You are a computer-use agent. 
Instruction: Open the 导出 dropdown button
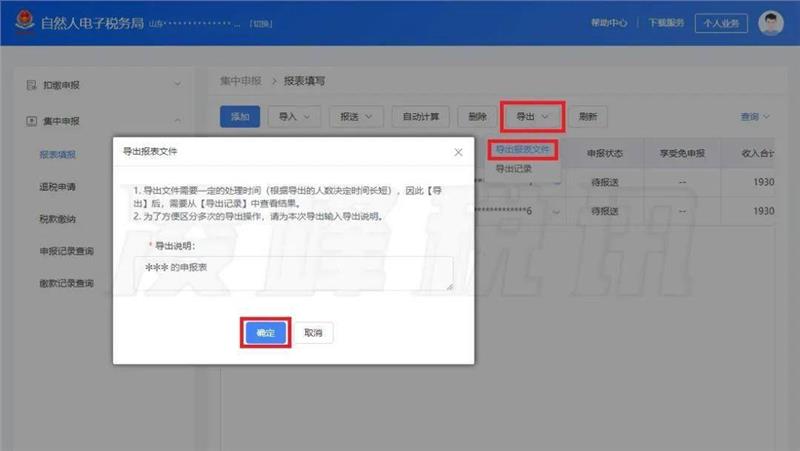point(533,117)
